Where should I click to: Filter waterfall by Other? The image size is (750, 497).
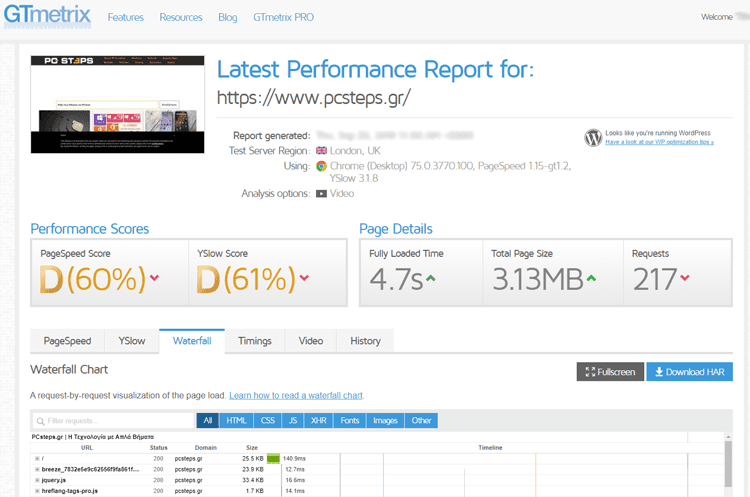[421, 420]
